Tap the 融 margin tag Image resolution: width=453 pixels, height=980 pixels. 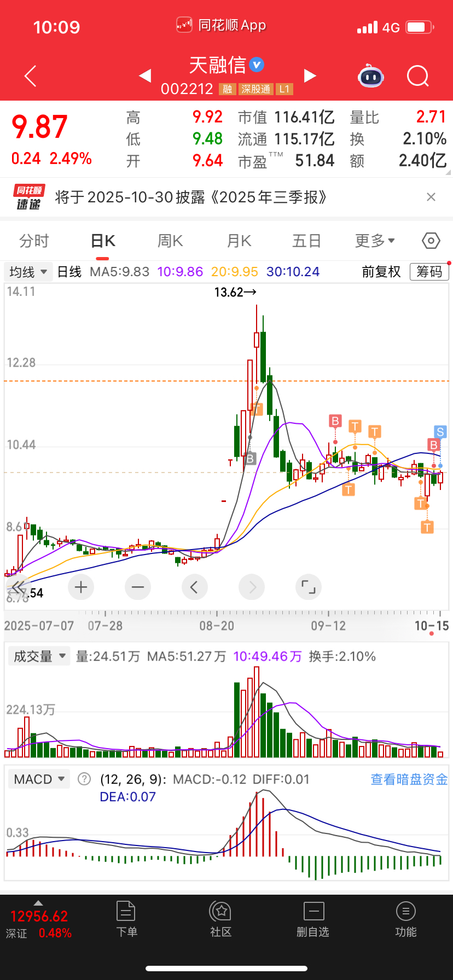[227, 89]
